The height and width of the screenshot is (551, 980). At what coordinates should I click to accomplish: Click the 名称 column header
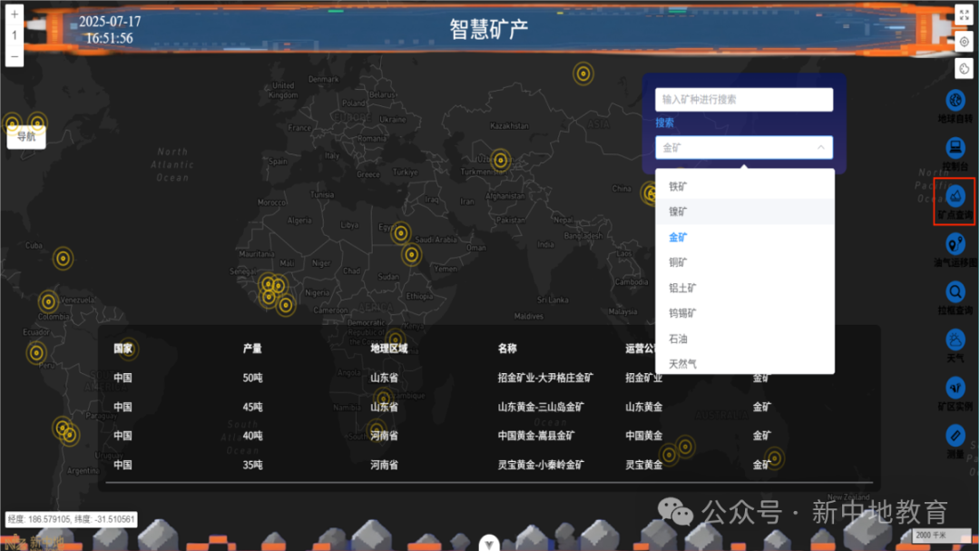[507, 349]
